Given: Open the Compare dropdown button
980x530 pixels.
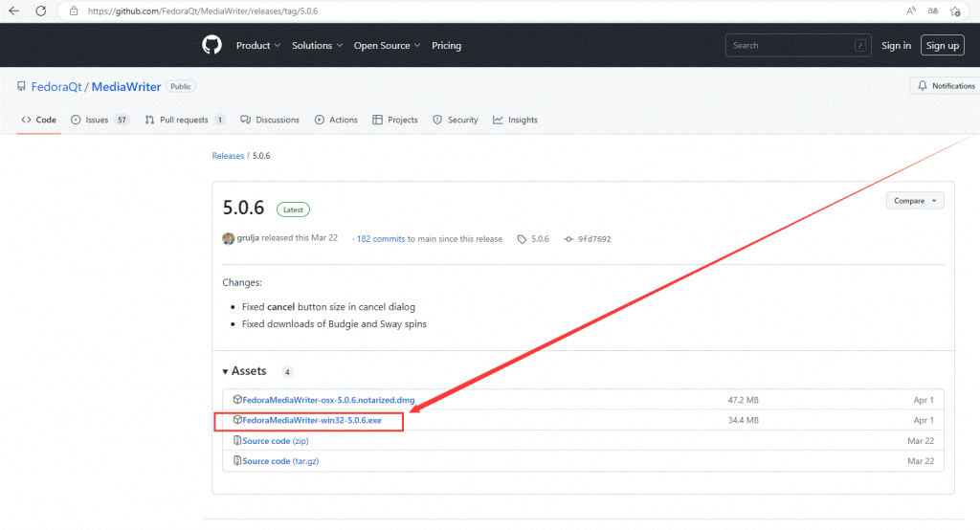Looking at the screenshot, I should pyautogui.click(x=915, y=201).
